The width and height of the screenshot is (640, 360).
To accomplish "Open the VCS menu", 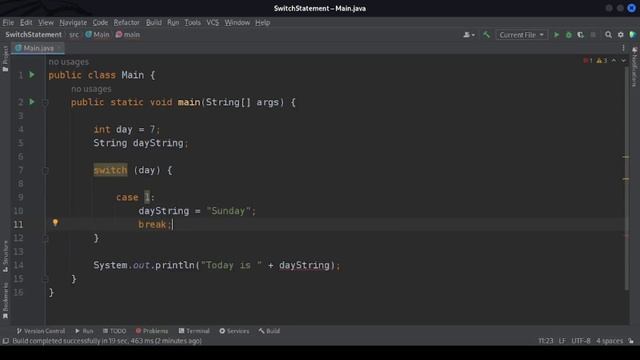I will (213, 22).
